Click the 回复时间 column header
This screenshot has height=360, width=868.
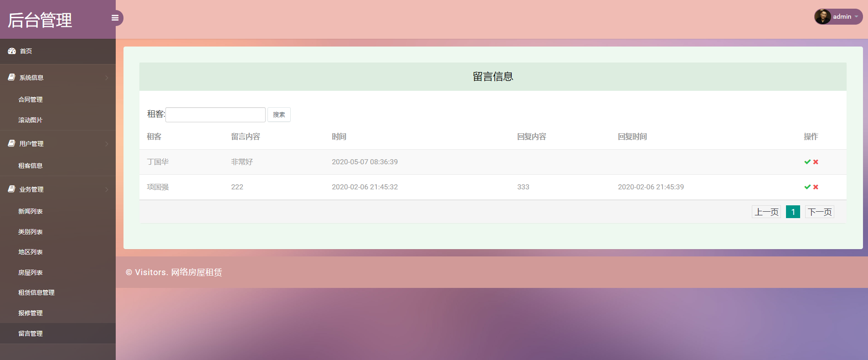[632, 137]
